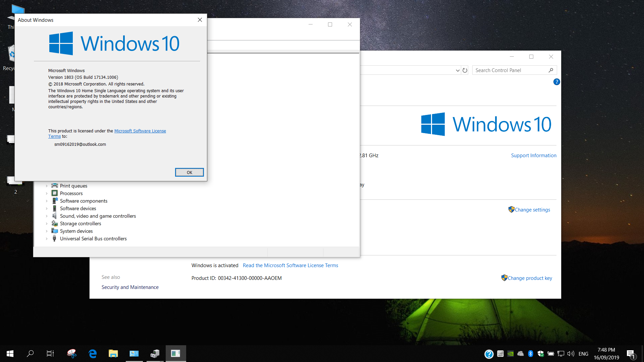Expand the Processors tree node
Screen dimensions: 644x362
47,193
